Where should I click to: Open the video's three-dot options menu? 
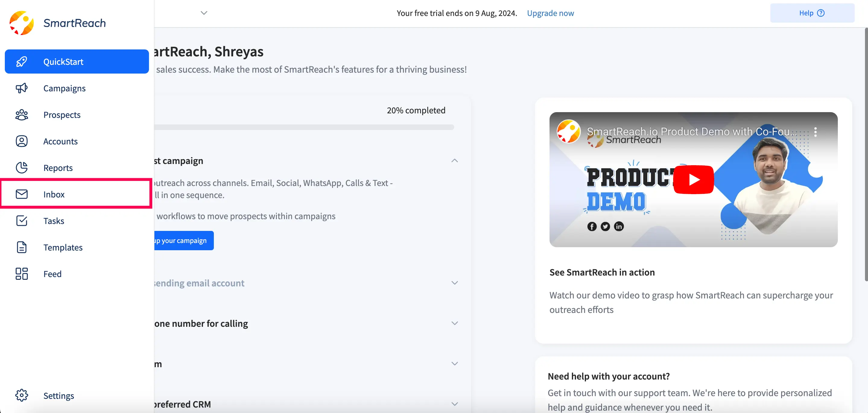(816, 132)
